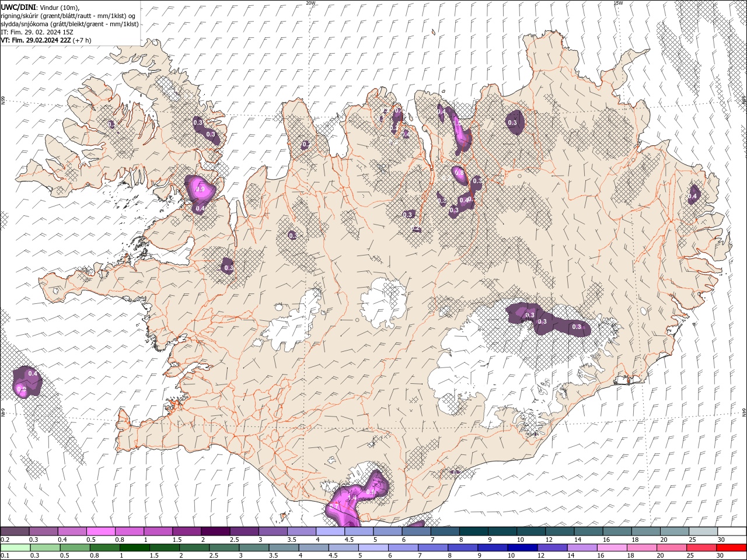Image resolution: width=747 pixels, height=560 pixels.
Task: Click the palest green 0.1 rain swatch
Action: point(15,548)
